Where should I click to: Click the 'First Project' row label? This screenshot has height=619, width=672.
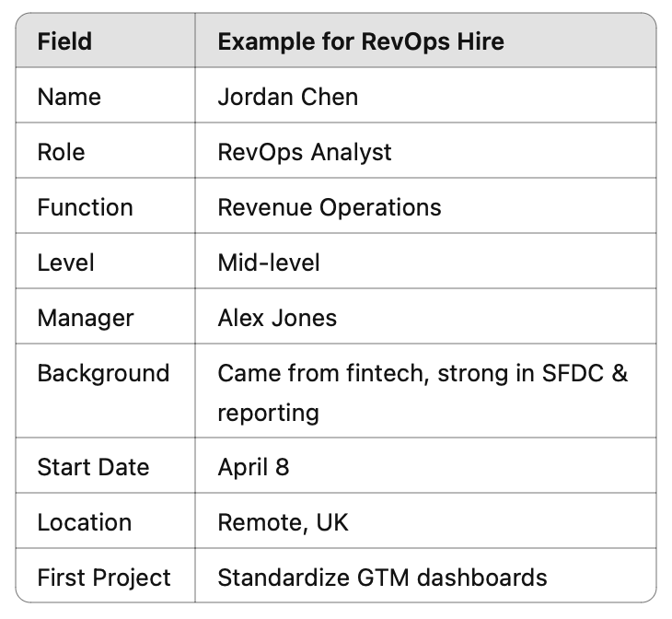point(105,576)
